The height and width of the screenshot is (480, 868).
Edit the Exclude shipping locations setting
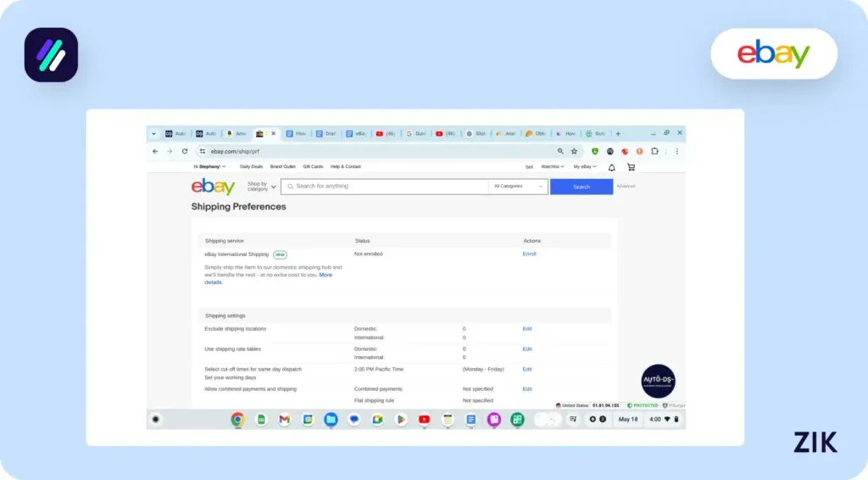[x=527, y=328]
